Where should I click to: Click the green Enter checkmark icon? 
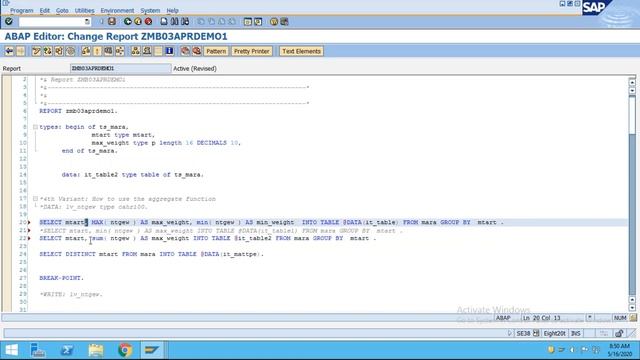coord(9,21)
